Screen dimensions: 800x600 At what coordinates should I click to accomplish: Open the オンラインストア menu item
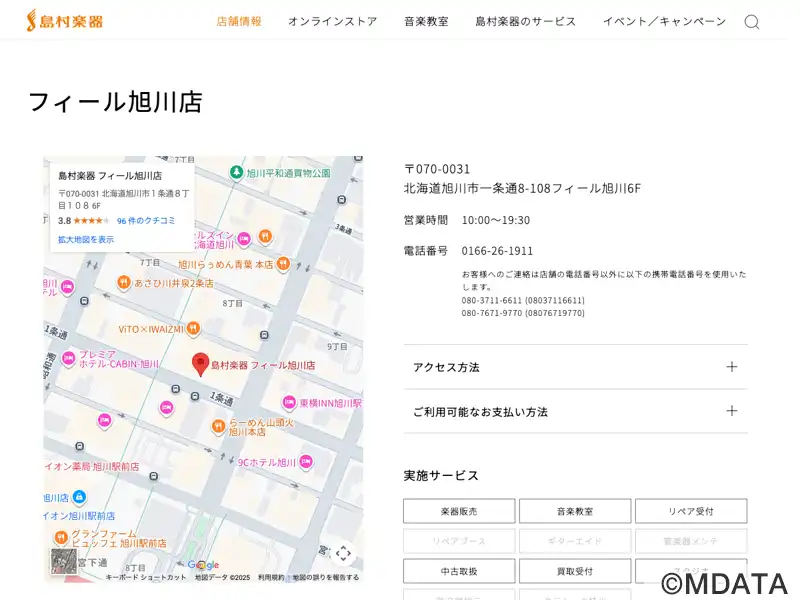coord(333,21)
